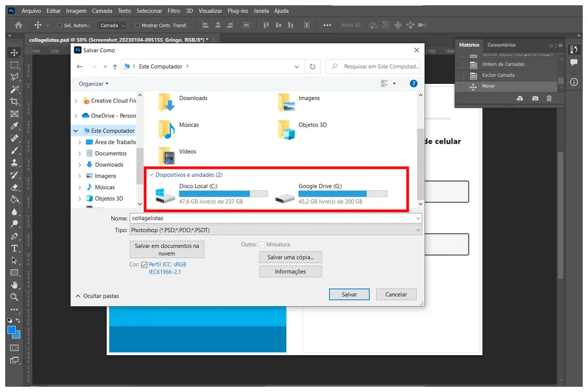588x392 pixels.
Task: Open the Organizar dropdown menu
Action: click(94, 84)
